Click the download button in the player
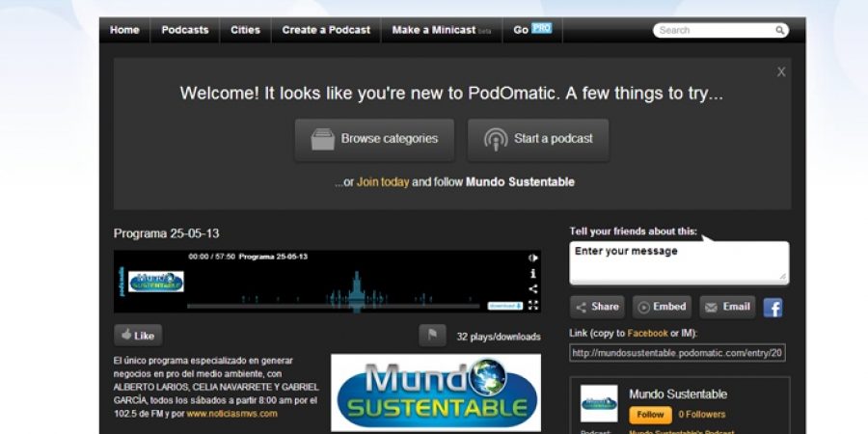 (504, 306)
